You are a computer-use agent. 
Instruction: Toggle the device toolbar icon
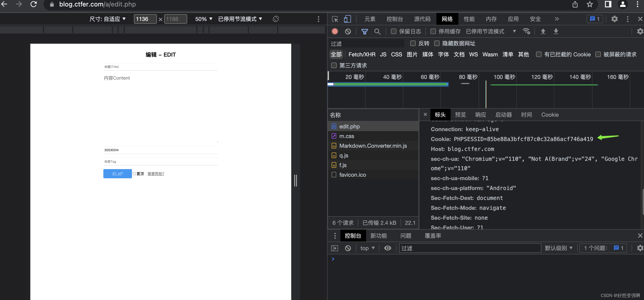pos(347,19)
